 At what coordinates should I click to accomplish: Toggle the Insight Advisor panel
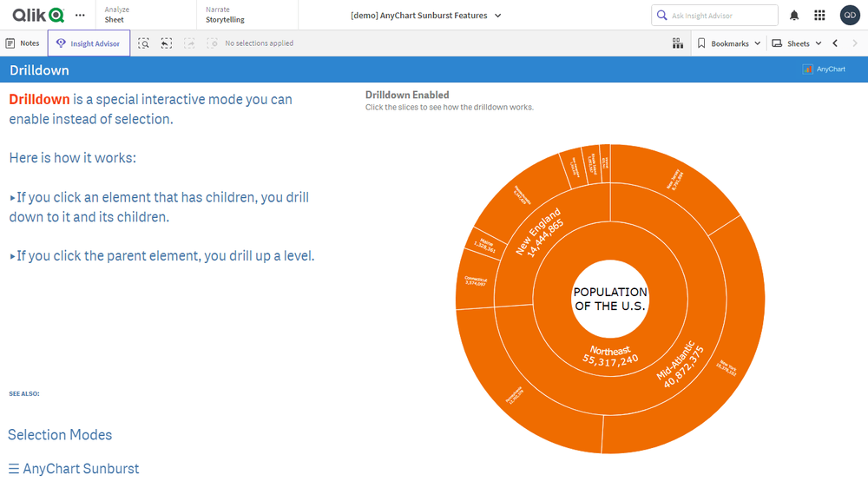click(x=89, y=43)
